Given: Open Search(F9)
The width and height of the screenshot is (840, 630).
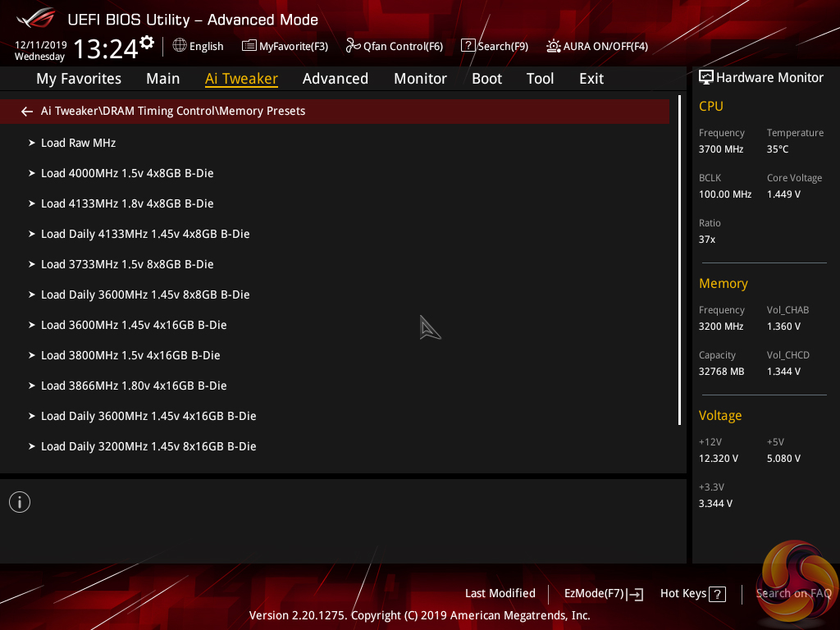Looking at the screenshot, I should 495,46.
